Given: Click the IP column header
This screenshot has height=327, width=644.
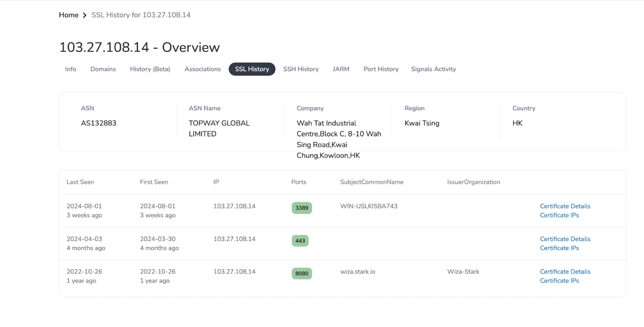Looking at the screenshot, I should click(x=216, y=182).
